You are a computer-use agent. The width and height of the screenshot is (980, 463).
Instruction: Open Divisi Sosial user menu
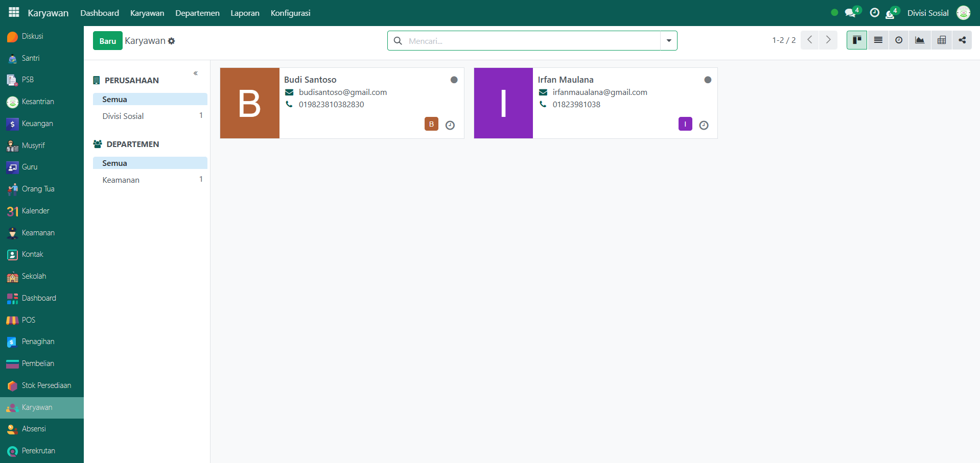928,13
